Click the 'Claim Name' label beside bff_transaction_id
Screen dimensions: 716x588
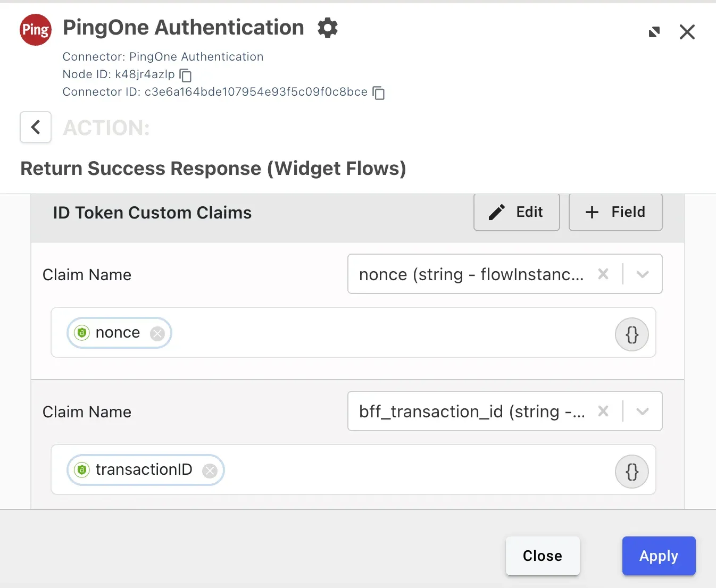coord(87,412)
